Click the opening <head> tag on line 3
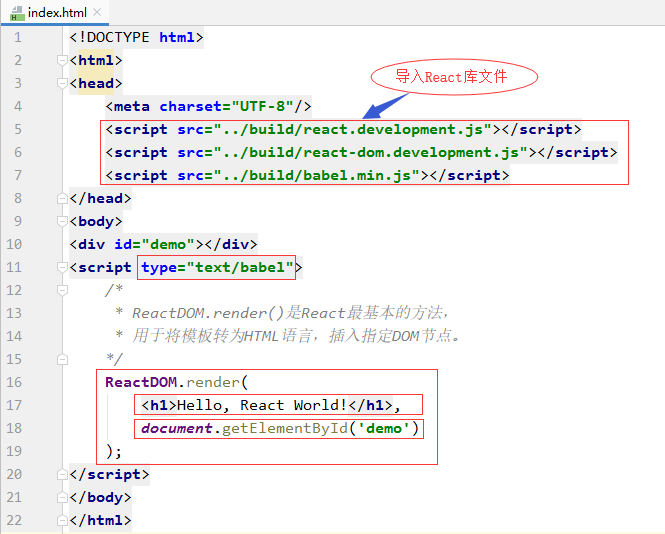 point(96,84)
